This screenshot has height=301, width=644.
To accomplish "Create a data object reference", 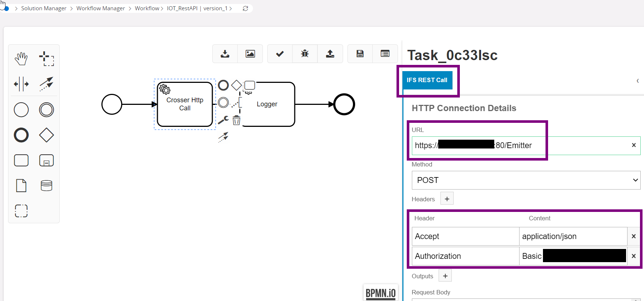I will [21, 186].
